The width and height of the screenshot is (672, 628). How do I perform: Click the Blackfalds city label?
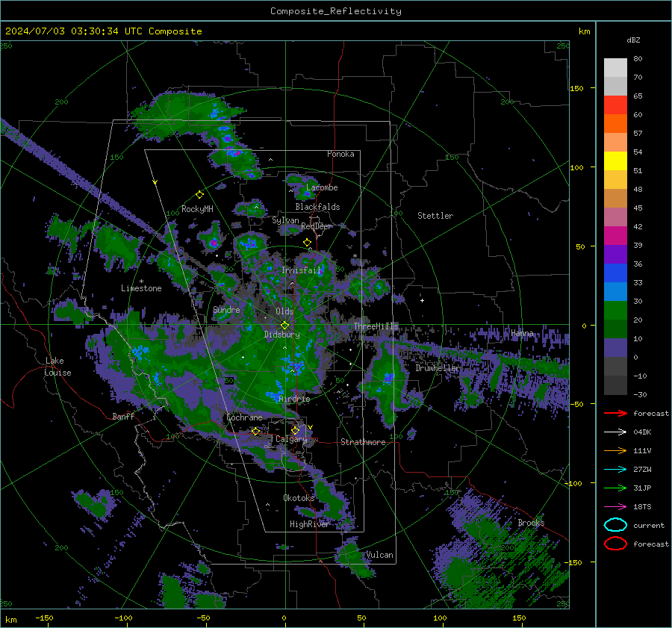tap(317, 207)
